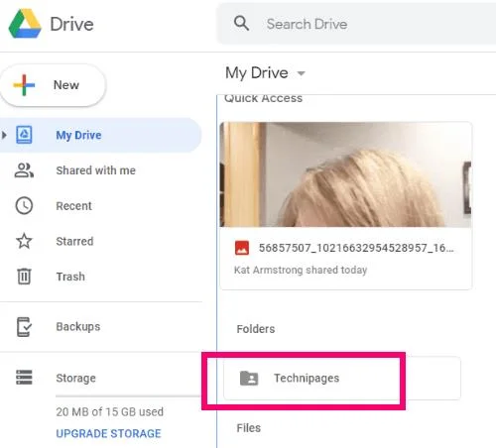Viewport: 496px width, 448px height.
Task: Click the red image file type icon
Action: click(x=242, y=248)
